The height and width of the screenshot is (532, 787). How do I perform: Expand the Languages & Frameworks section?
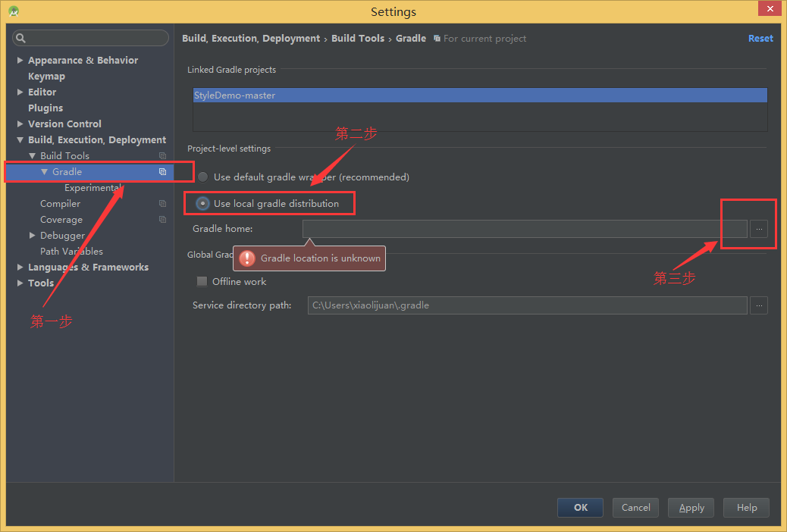coord(20,268)
